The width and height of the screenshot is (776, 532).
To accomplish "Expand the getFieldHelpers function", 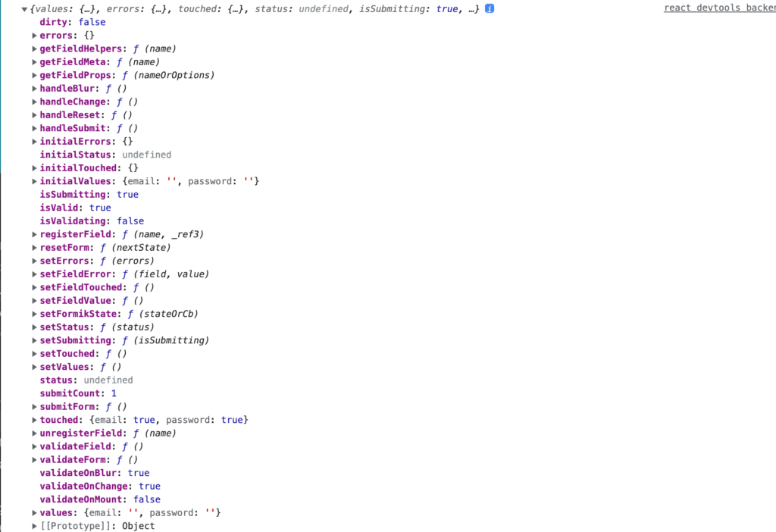I will (x=34, y=49).
